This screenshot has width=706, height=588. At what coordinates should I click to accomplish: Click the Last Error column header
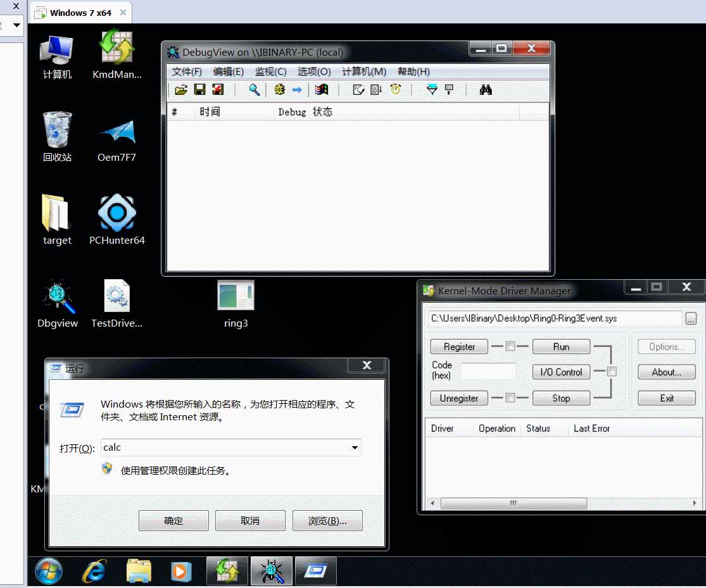[x=591, y=428]
